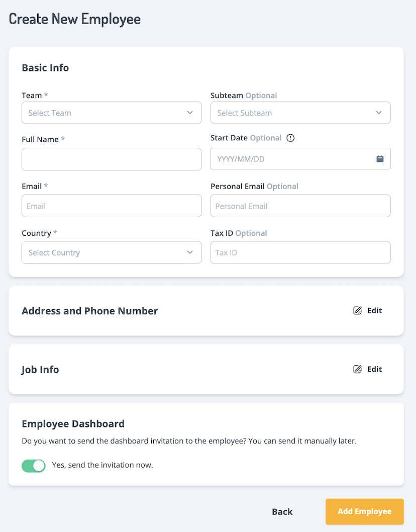The image size is (416, 532).
Task: Click the Personal Email input field
Action: 300,206
